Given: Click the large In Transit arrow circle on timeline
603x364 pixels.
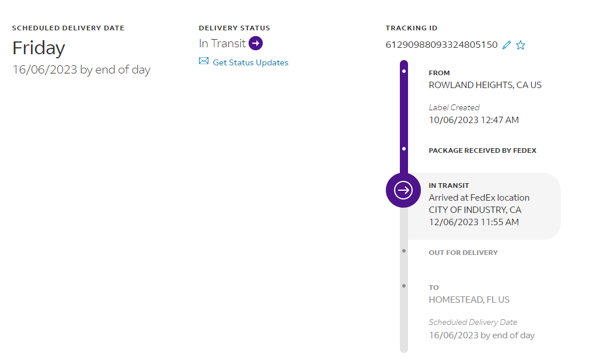Looking at the screenshot, I should pyautogui.click(x=403, y=190).
